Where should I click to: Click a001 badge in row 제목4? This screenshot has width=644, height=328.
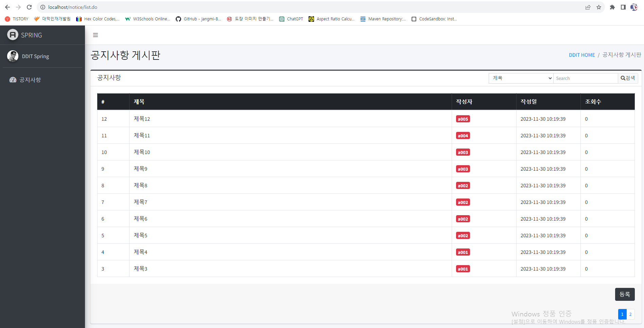(463, 252)
